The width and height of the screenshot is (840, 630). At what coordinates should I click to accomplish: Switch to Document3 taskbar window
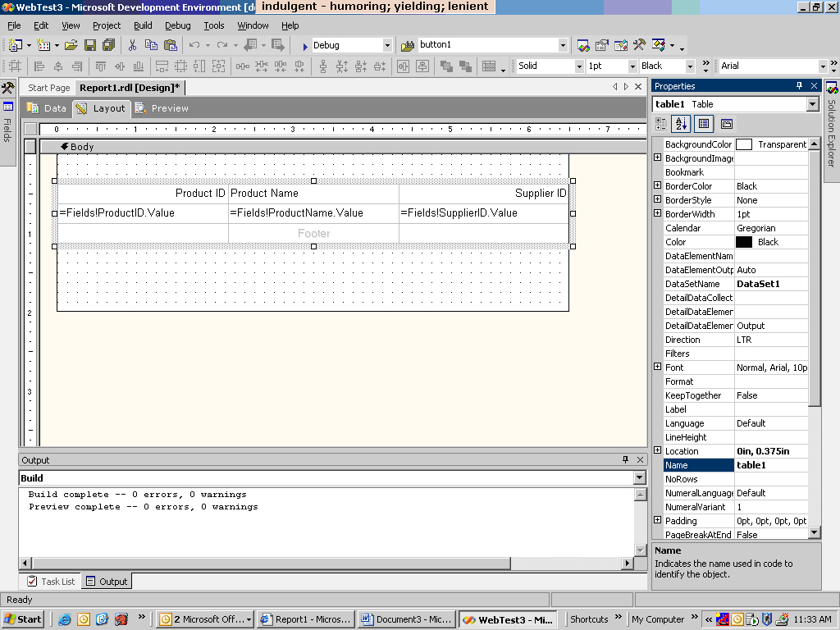[x=407, y=619]
